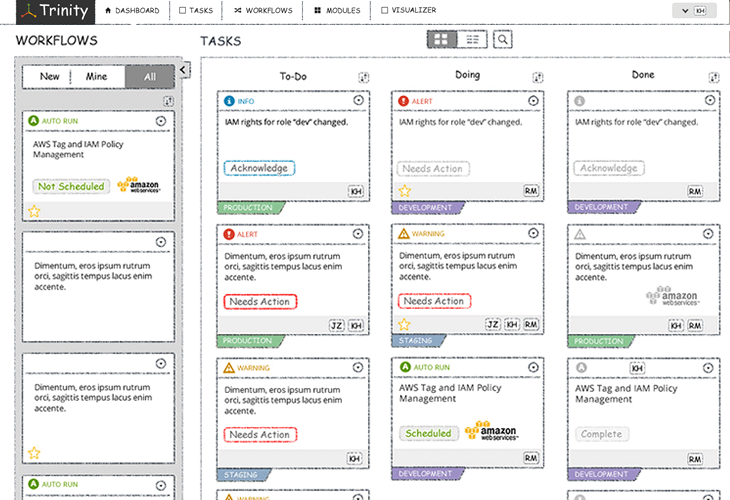
Task: Switch tasks to list view
Action: pyautogui.click(x=473, y=39)
